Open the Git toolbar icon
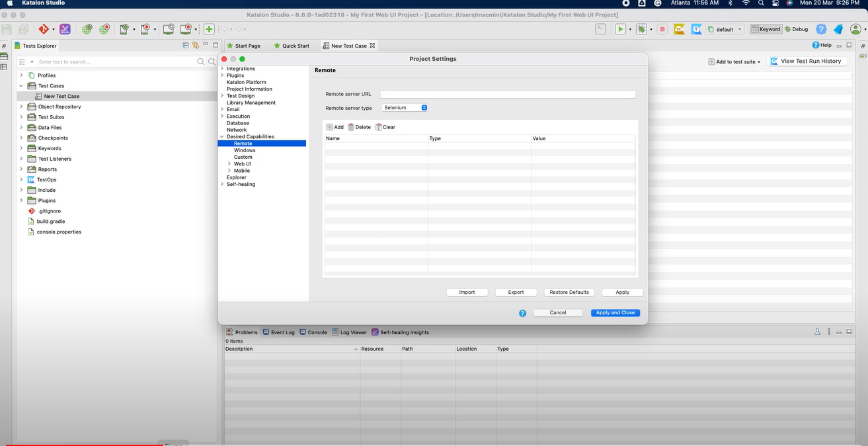The image size is (868, 446). [x=43, y=29]
